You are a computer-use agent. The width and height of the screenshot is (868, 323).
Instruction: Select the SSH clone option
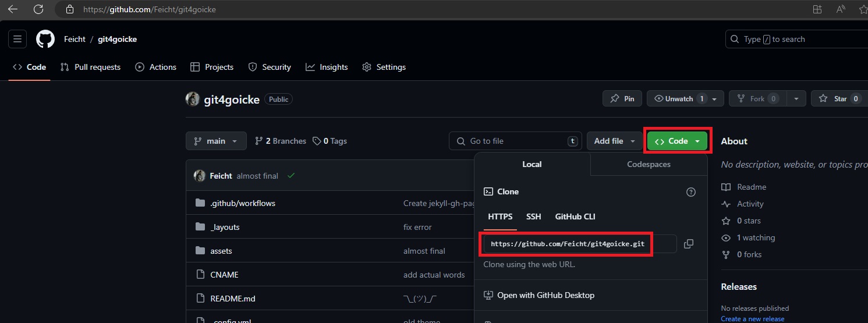point(534,216)
